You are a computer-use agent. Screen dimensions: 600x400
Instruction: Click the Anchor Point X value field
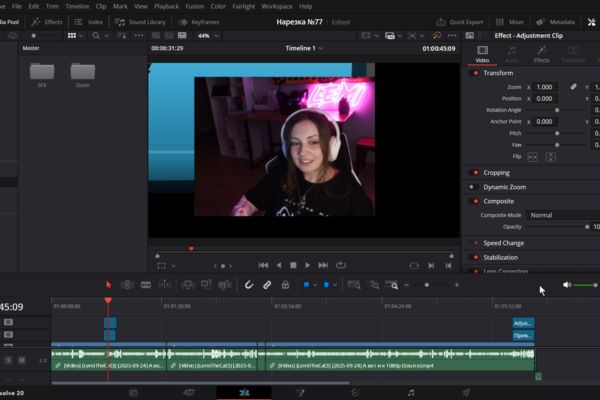click(x=545, y=122)
